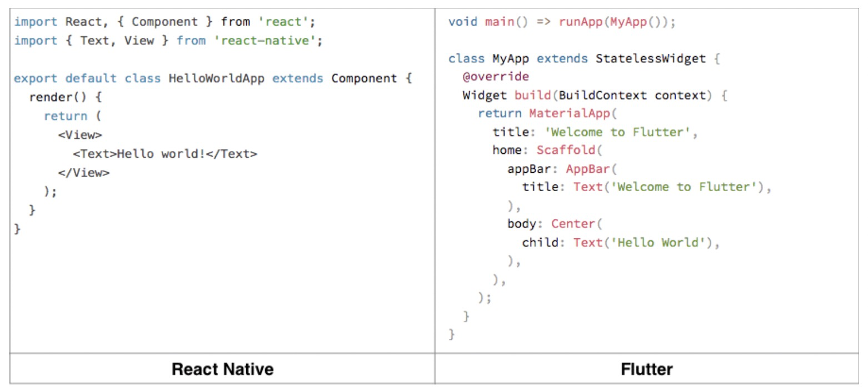Click the title: 'Welcome to Flutter' string line
This screenshot has height=390, width=868.
(x=595, y=132)
